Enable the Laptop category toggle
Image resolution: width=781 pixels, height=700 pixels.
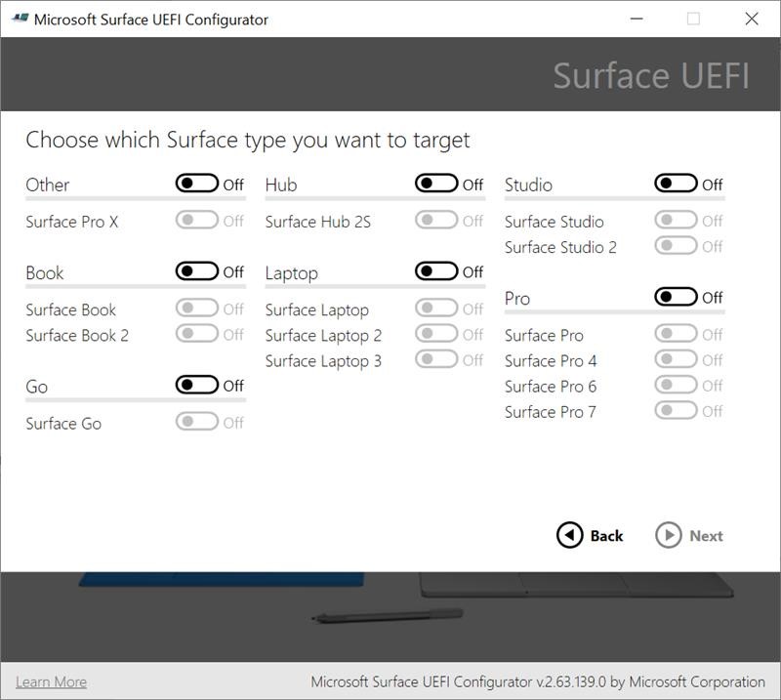[436, 271]
